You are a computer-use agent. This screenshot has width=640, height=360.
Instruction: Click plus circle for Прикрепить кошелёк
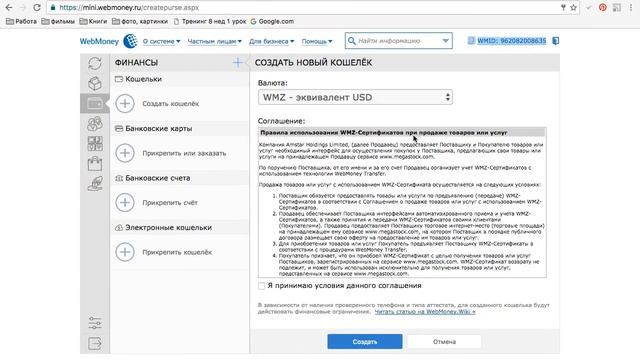(125, 252)
